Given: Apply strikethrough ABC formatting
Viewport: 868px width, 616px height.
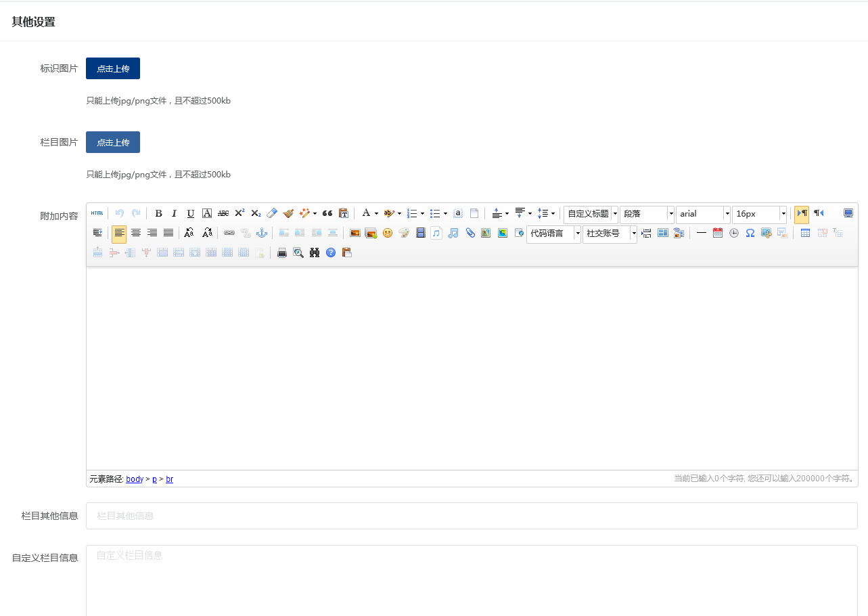Looking at the screenshot, I should pyautogui.click(x=223, y=213).
